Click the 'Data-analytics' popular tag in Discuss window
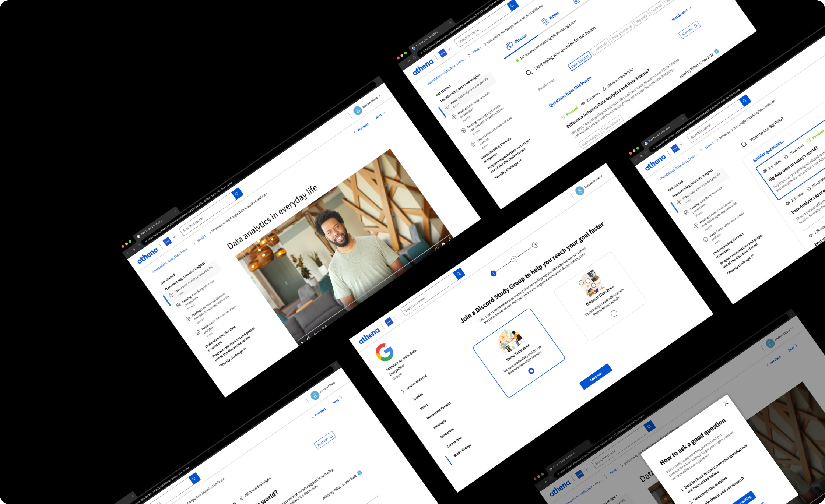Image resolution: width=825 pixels, height=504 pixels. point(580,61)
